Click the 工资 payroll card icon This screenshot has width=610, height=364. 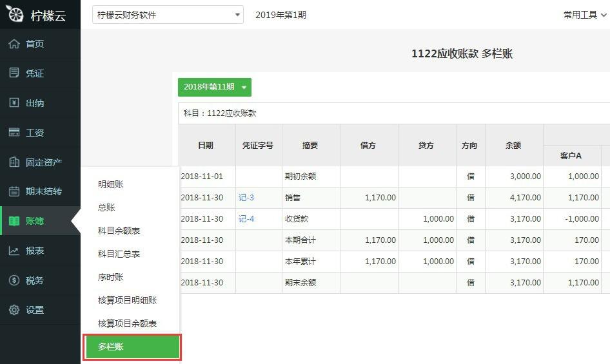tap(14, 132)
